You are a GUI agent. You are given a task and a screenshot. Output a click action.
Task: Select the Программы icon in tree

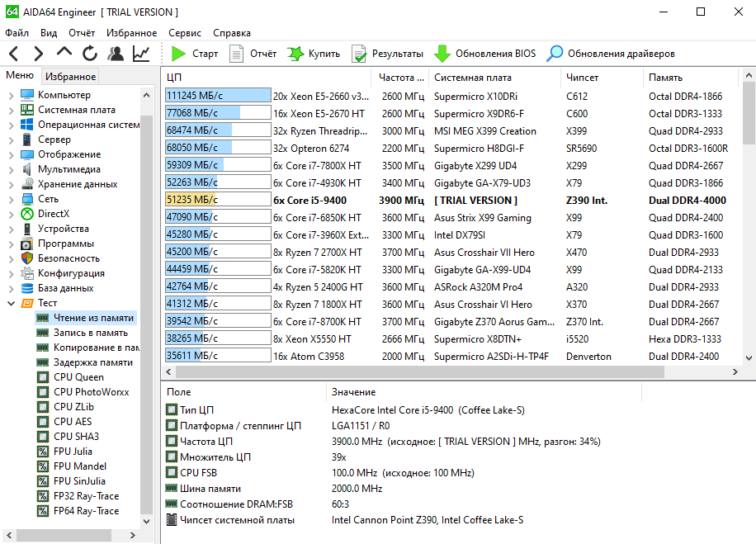(27, 244)
